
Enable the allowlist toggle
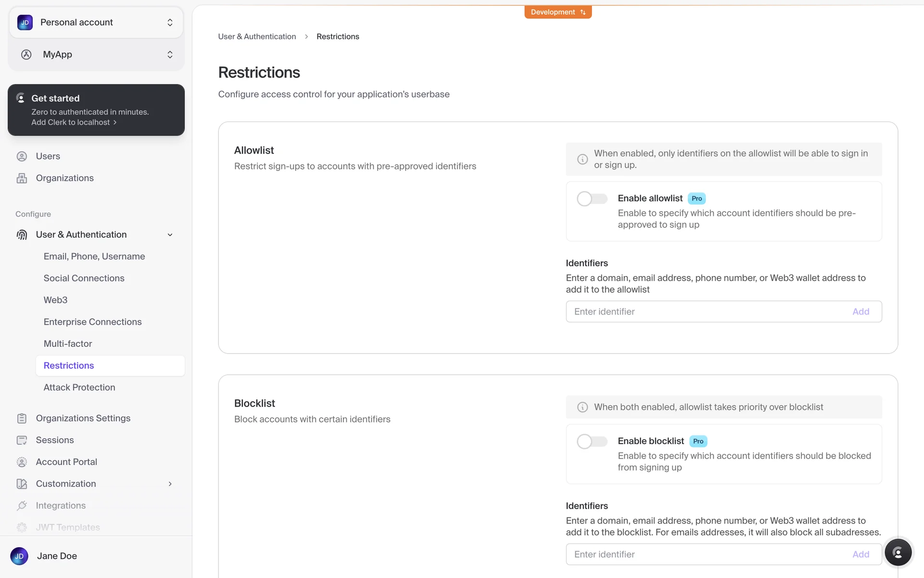tap(592, 198)
